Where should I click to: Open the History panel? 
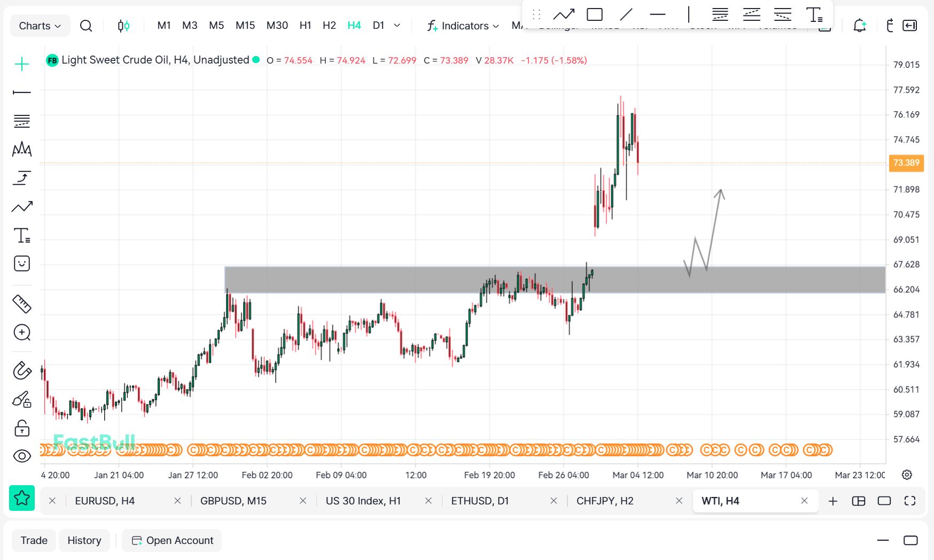coord(84,540)
